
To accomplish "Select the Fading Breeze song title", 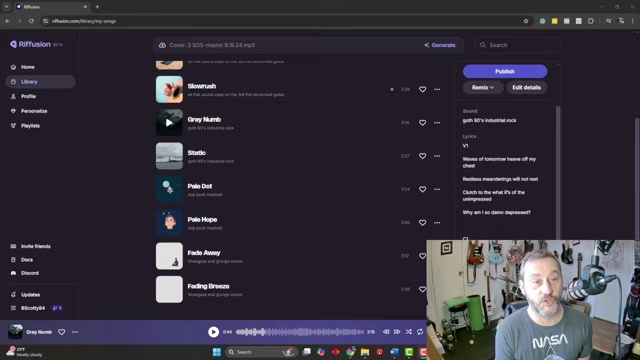I will coord(208,286).
